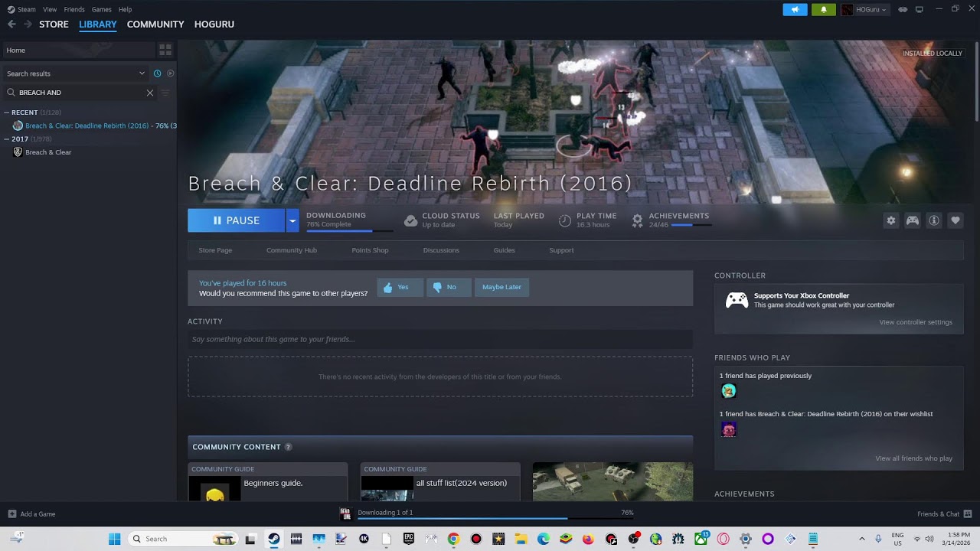Open the Community Hub link
Screen dimensions: 980x551
click(292, 250)
